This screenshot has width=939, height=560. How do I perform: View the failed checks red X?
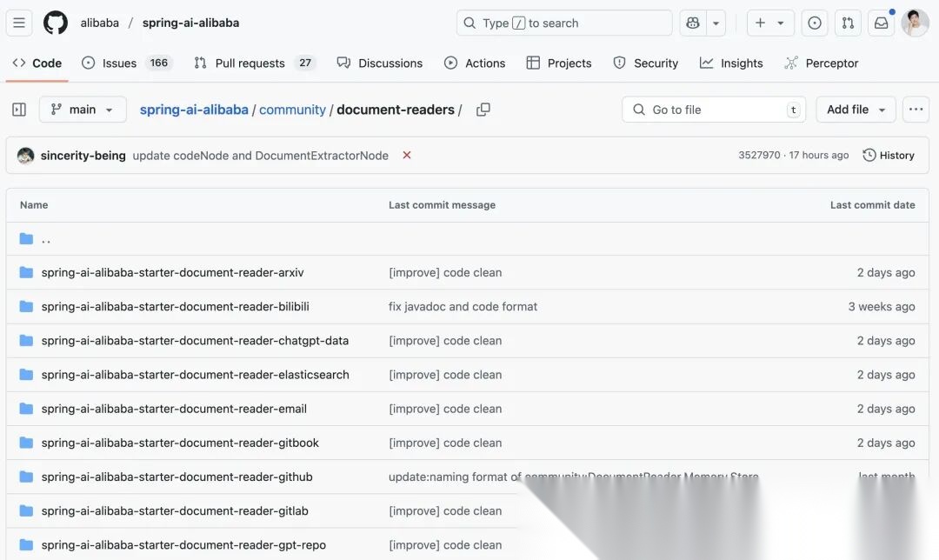click(x=407, y=155)
